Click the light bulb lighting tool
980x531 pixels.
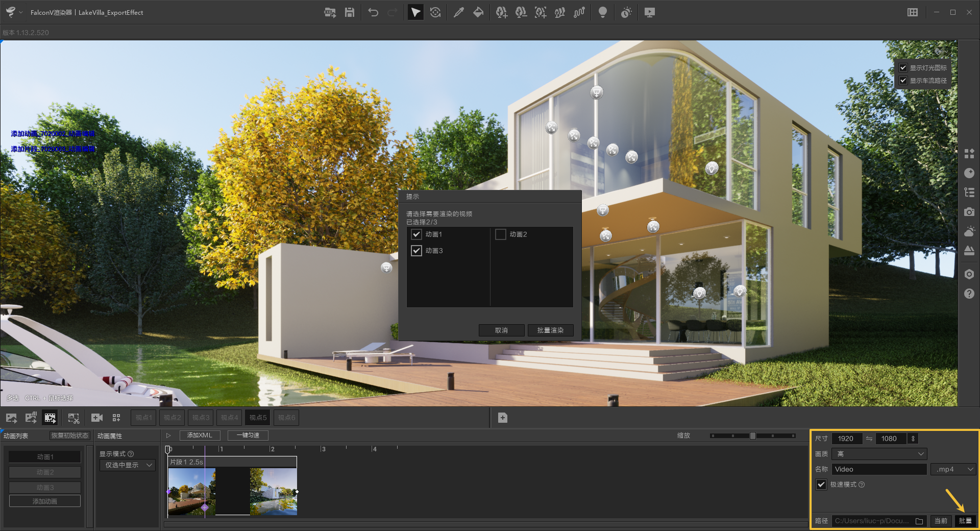(602, 12)
